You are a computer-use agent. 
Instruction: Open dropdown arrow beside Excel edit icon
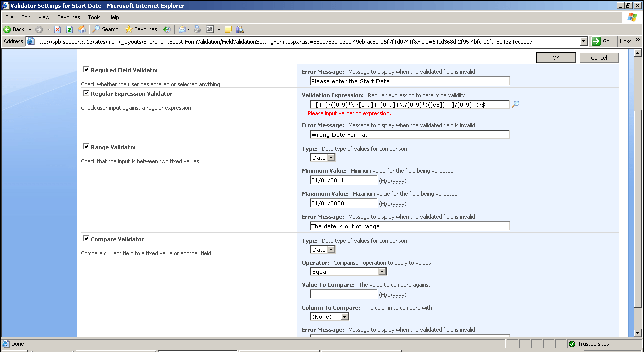click(219, 29)
